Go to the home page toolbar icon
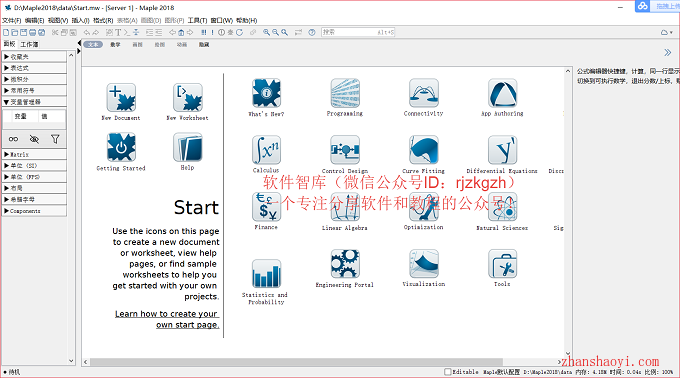Viewport: 680px width, 378px height. click(181, 33)
